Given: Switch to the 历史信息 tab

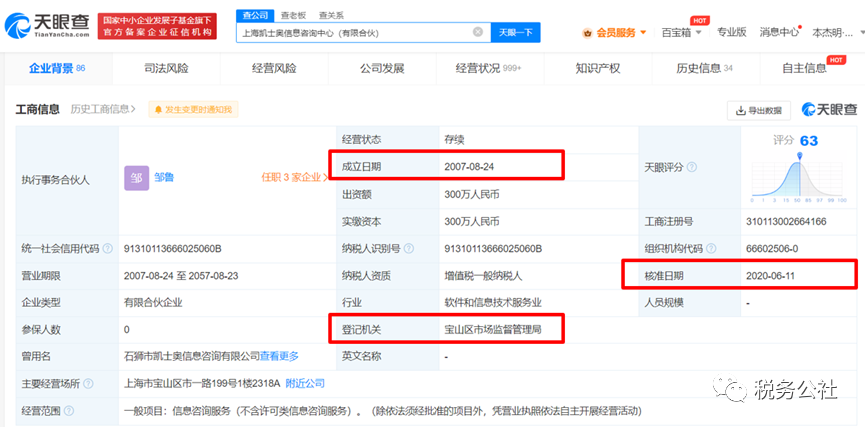Looking at the screenshot, I should 704,68.
